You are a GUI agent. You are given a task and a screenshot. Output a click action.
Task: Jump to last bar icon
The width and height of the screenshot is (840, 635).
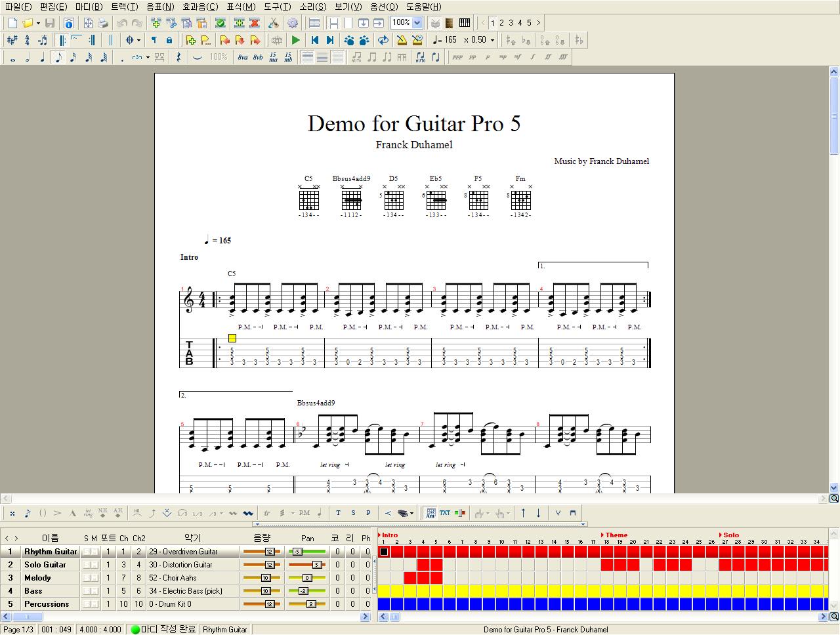coord(330,40)
